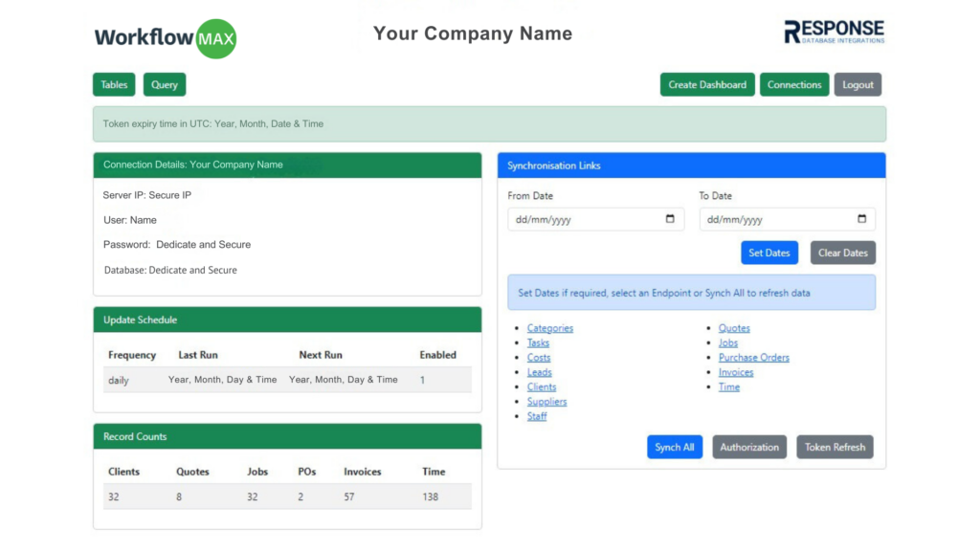Sync the Categories endpoint link
Viewport: 980px width, 551px height.
550,328
